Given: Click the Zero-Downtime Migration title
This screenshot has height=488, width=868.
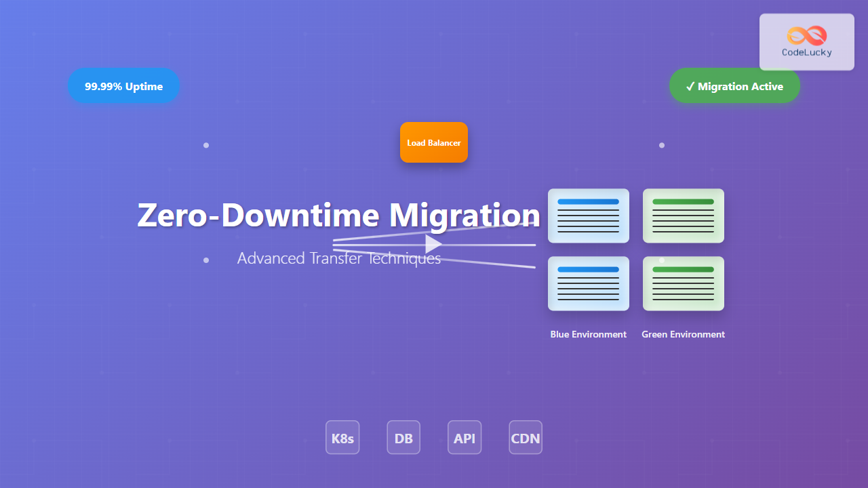Looking at the screenshot, I should coord(338,216).
